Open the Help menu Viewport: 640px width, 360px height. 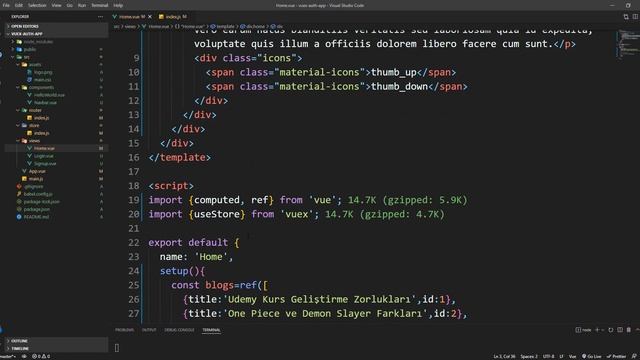(118, 5)
